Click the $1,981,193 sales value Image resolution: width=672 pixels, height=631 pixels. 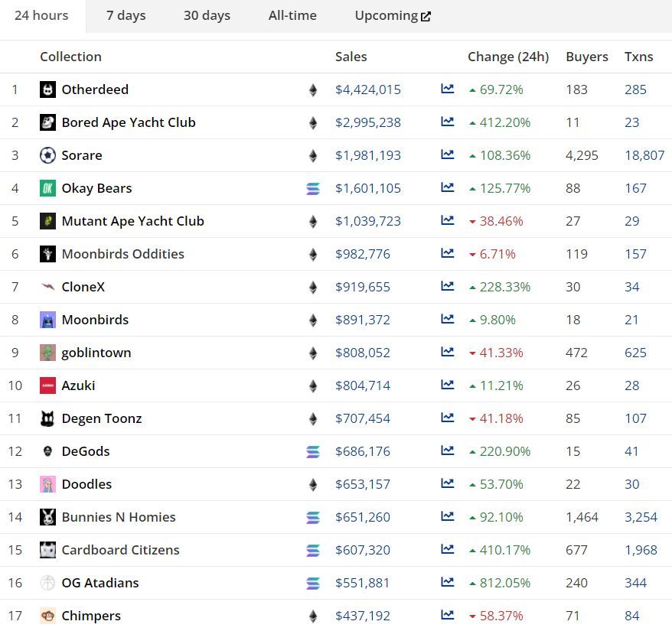point(368,155)
